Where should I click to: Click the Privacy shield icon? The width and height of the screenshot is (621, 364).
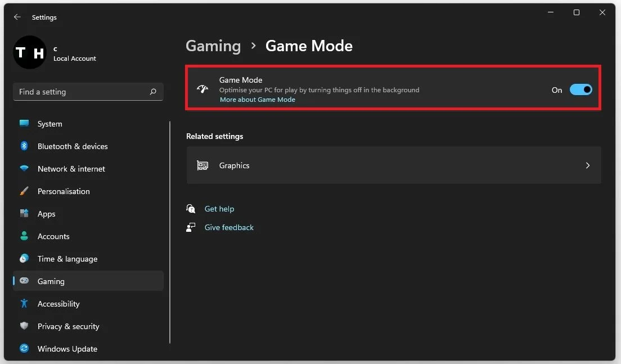point(24,326)
